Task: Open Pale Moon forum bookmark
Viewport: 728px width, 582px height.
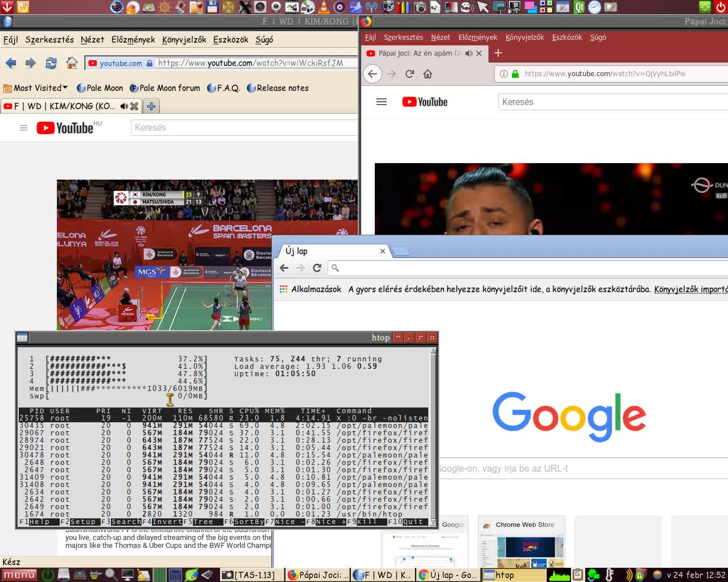Action: pyautogui.click(x=165, y=88)
